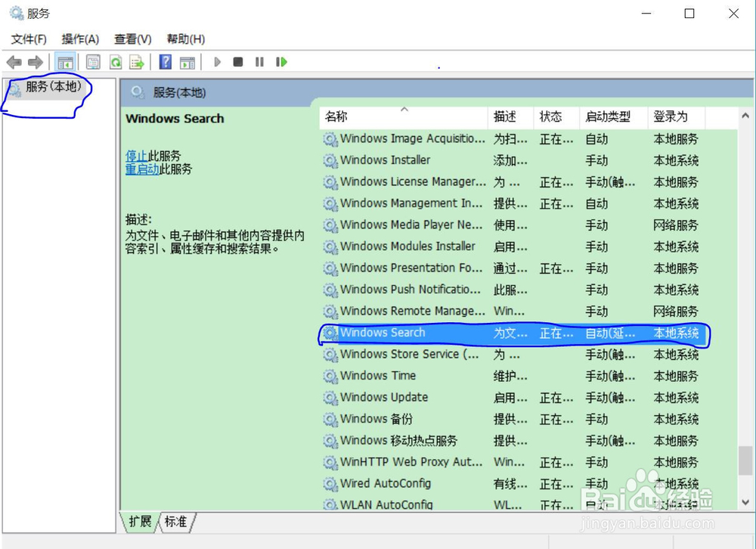Viewport: 756px width, 549px height.
Task: Click gear icon beside Wired AutoConfig
Action: [330, 484]
